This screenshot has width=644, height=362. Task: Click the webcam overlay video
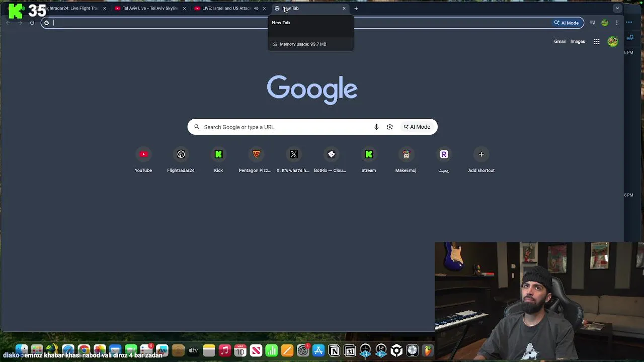click(539, 302)
